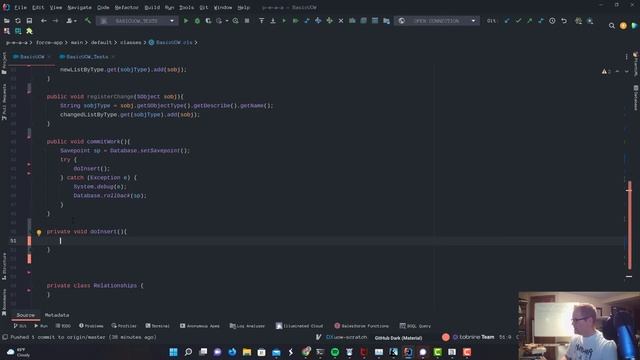640x360 pixels.
Task: Show Git history clock icon
Action: coord(552,20)
